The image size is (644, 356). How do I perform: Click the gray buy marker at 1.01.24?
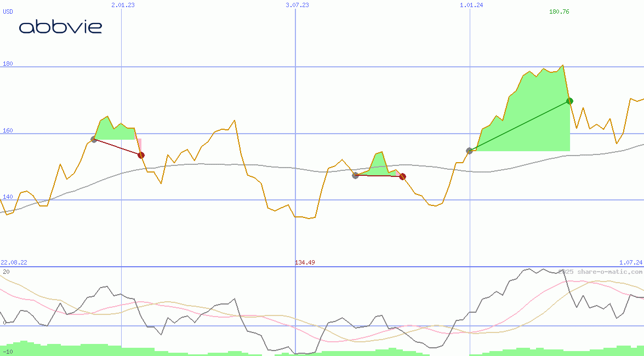(x=470, y=151)
